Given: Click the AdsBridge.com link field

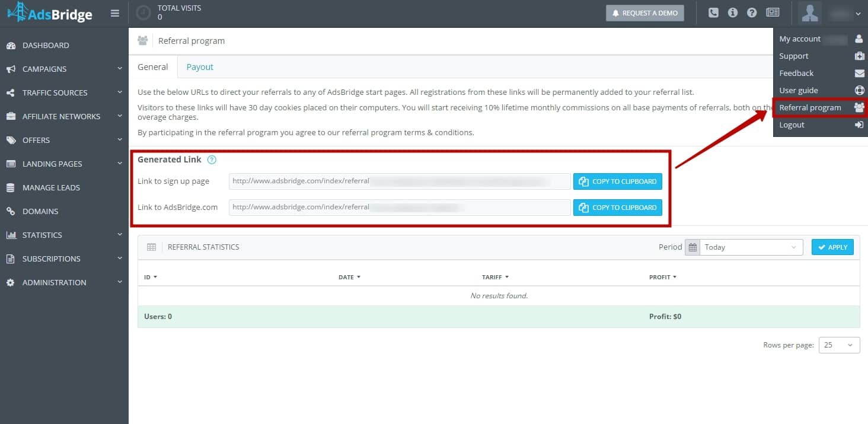Looking at the screenshot, I should pyautogui.click(x=400, y=208).
